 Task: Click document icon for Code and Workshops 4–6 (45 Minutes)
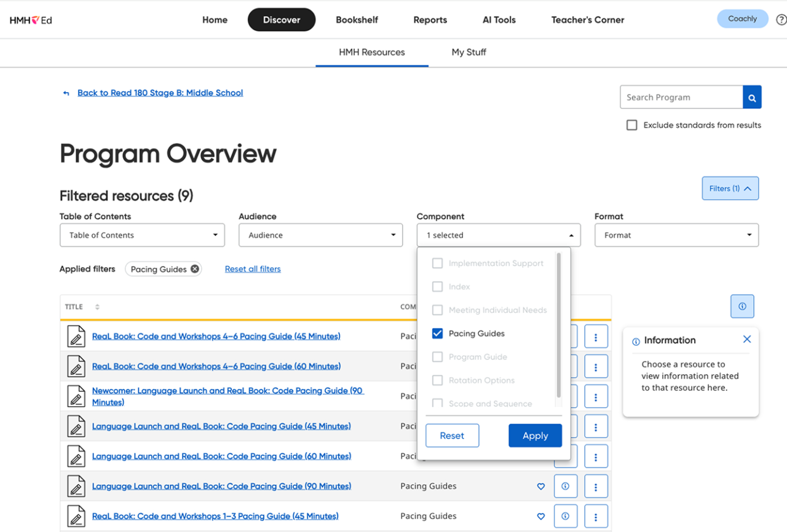pyautogui.click(x=76, y=336)
